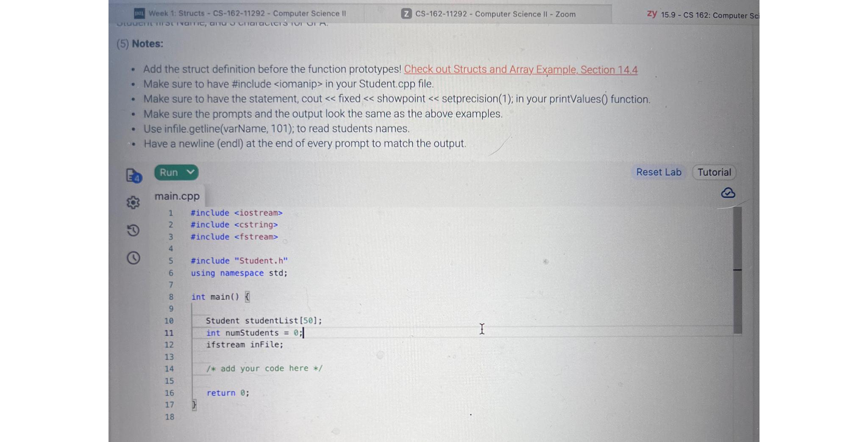Run the main.cpp program
This screenshot has width=868, height=442.
tap(169, 172)
